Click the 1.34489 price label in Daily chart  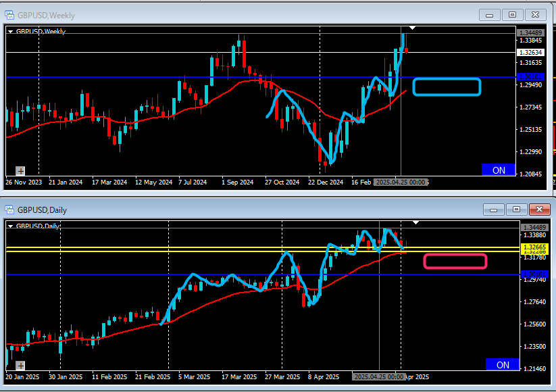tap(535, 228)
